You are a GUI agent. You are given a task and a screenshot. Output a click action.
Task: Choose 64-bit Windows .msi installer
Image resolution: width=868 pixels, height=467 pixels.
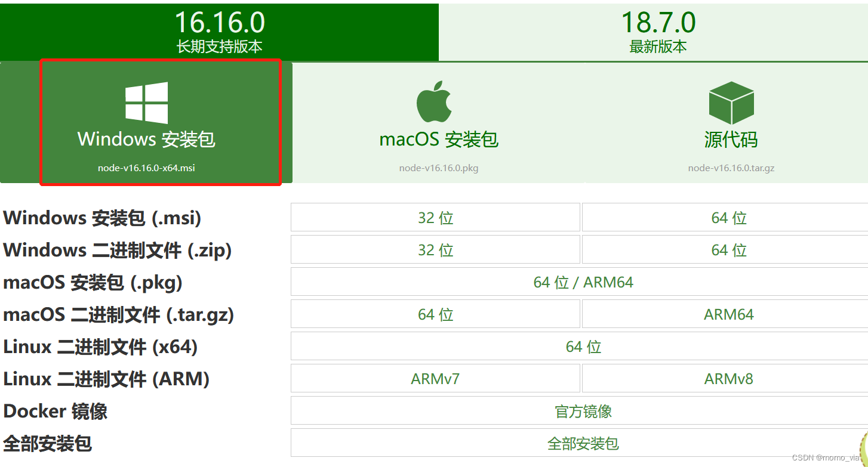tap(728, 218)
